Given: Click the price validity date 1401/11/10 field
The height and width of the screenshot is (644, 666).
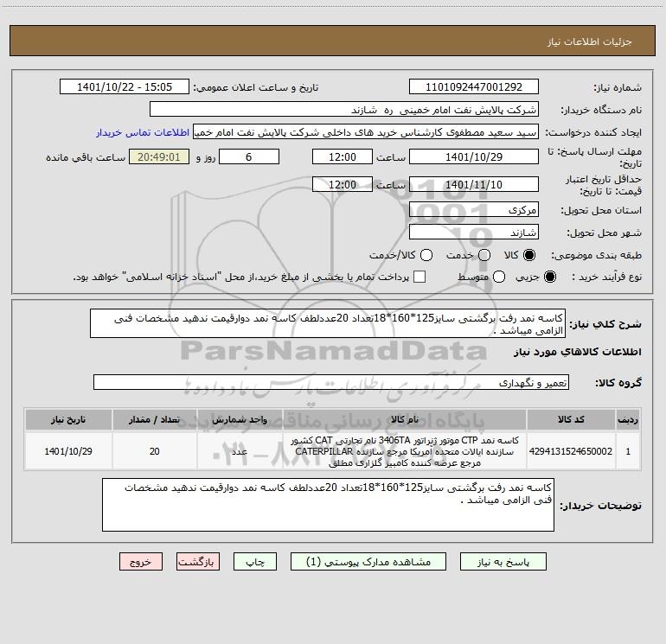Looking at the screenshot, I should point(474,184).
